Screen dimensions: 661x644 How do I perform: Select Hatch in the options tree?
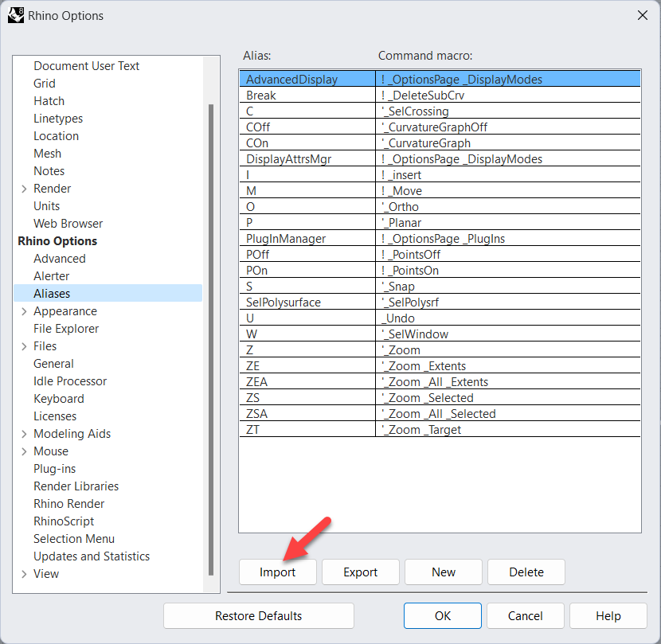pos(49,101)
